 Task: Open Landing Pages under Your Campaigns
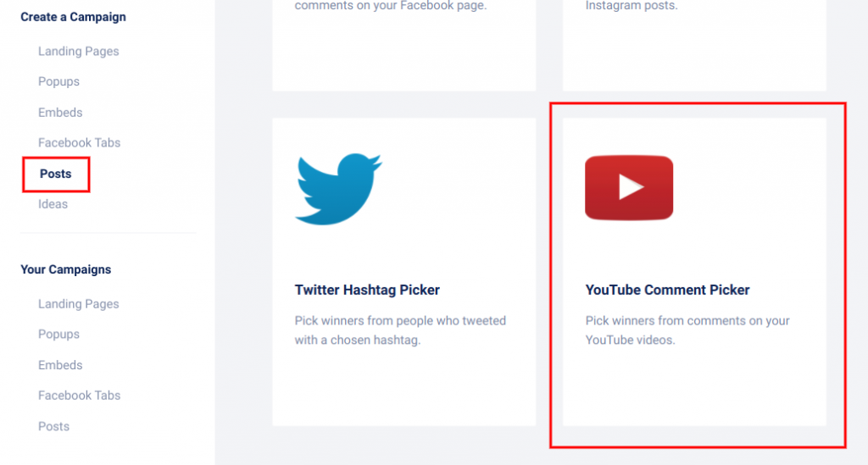pyautogui.click(x=79, y=304)
